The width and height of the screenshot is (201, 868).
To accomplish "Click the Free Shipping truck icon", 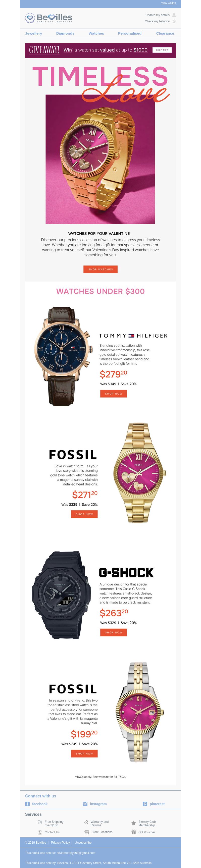I will (x=40, y=822).
